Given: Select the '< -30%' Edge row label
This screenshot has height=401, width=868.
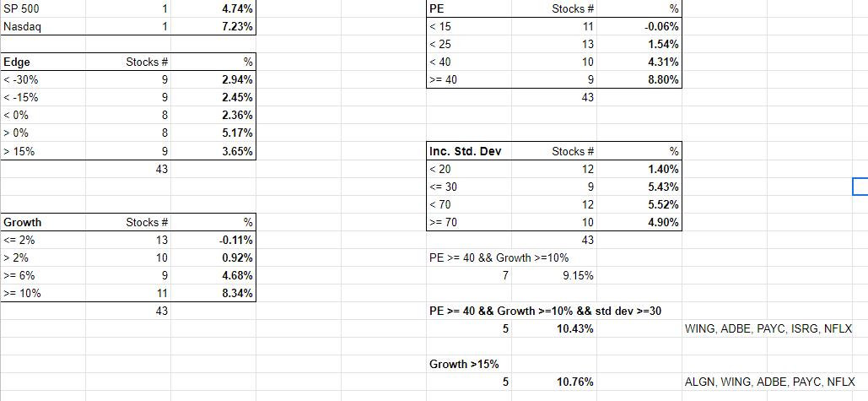Looking at the screenshot, I should tap(42, 79).
